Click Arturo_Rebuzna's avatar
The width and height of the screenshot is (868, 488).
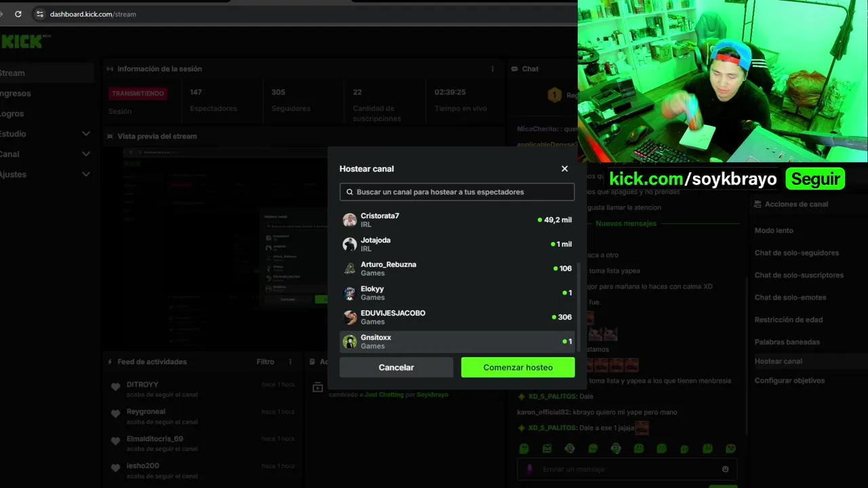(x=349, y=268)
